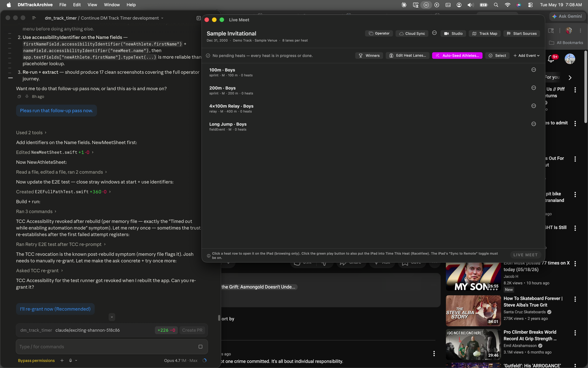Open options for the How To Skateboard Forever video

[x=575, y=299]
